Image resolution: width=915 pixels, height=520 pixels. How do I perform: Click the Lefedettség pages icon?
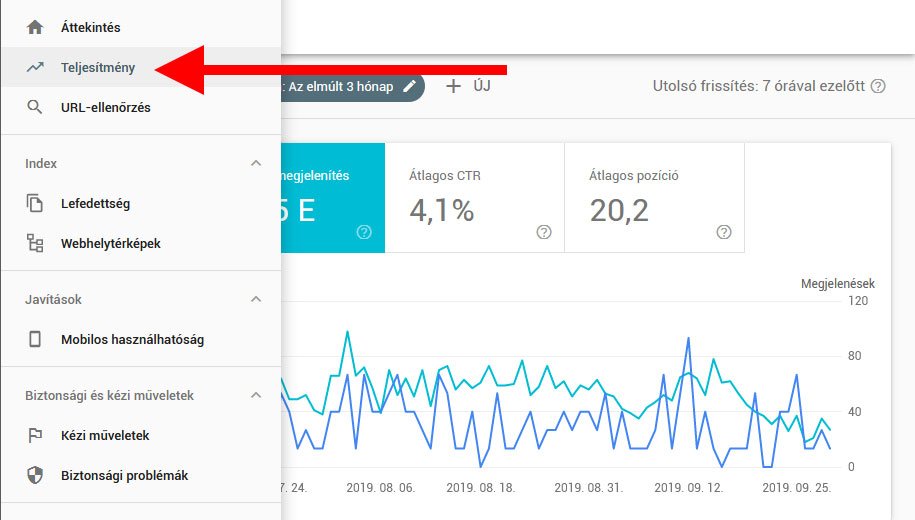click(x=35, y=204)
